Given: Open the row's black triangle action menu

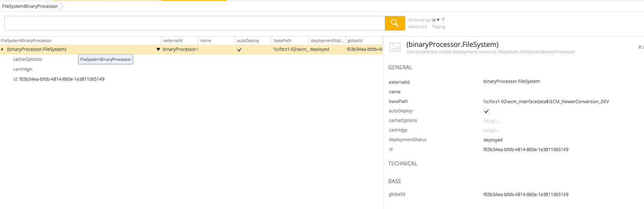Looking at the screenshot, I should 158,49.
